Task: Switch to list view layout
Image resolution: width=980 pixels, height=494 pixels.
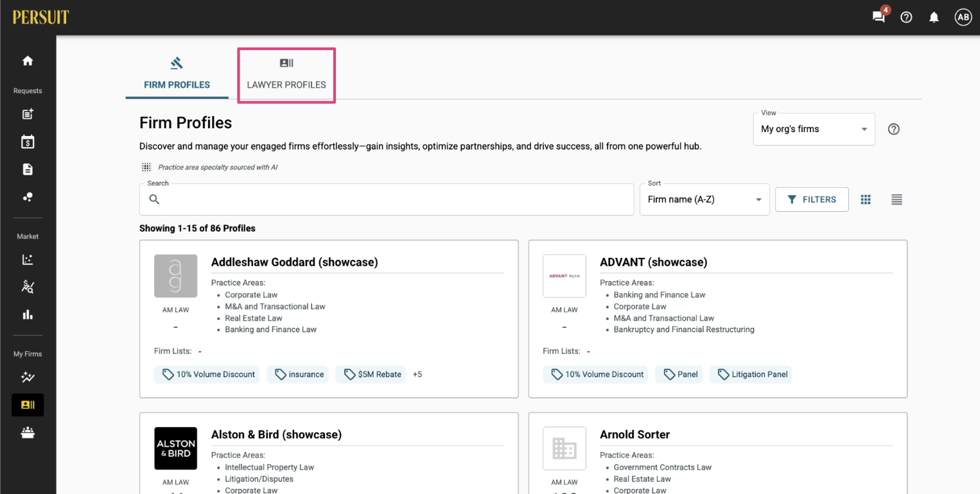Action: [897, 200]
